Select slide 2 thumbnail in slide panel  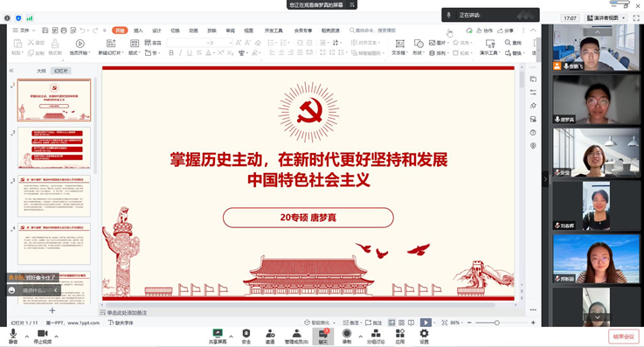(54, 148)
